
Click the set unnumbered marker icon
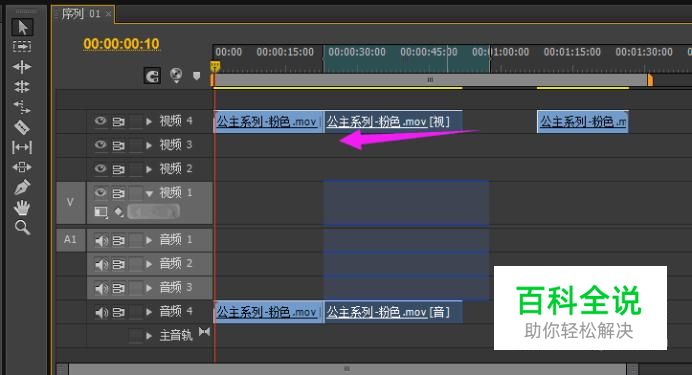[x=196, y=76]
